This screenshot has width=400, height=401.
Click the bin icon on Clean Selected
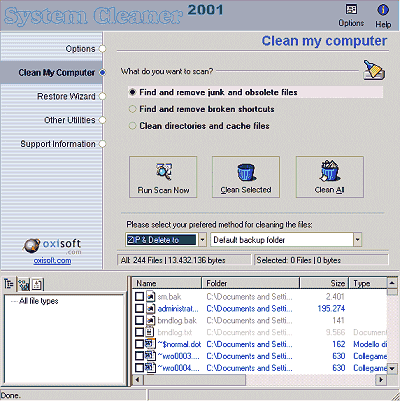[246, 172]
